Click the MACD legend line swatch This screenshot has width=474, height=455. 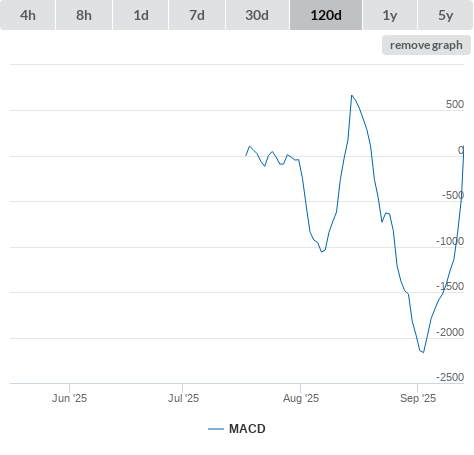(x=216, y=429)
